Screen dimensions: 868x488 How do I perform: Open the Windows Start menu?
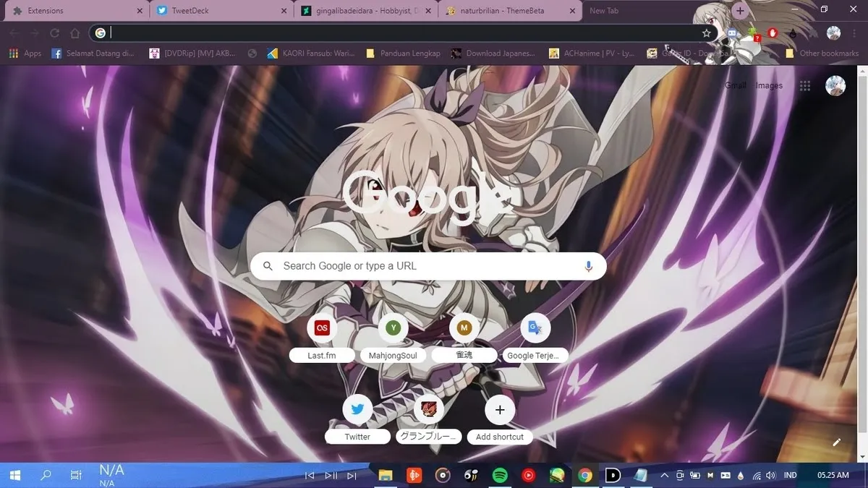14,475
